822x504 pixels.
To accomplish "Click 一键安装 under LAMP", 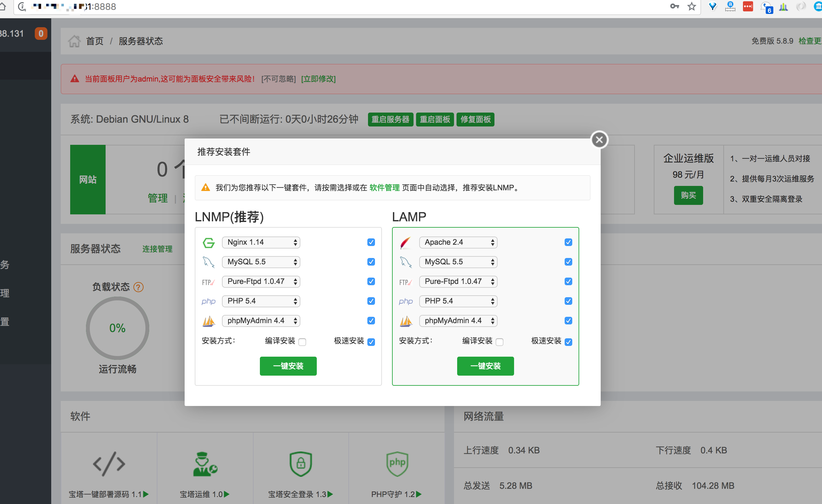I will (485, 366).
